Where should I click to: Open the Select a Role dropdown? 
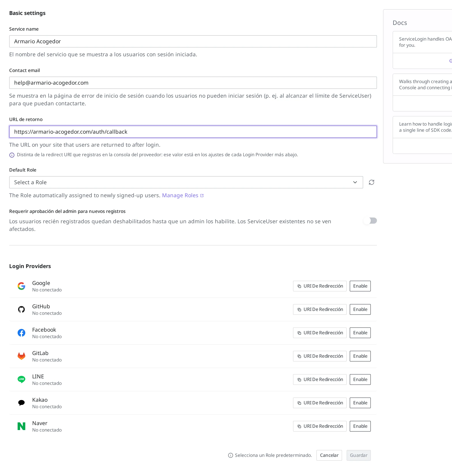point(186,182)
